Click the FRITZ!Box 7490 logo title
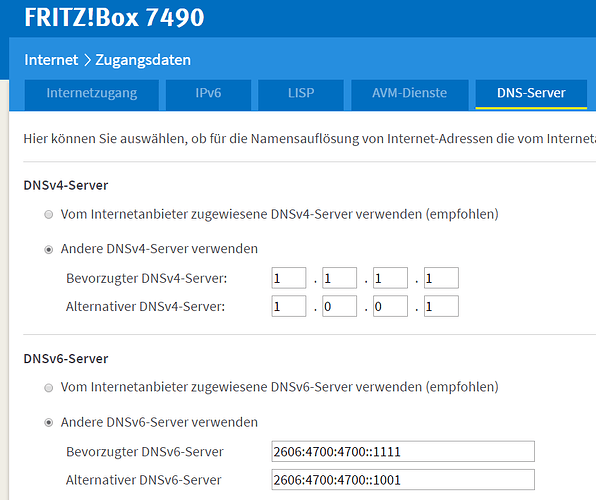Viewport: 596px width, 500px height. (x=114, y=17)
